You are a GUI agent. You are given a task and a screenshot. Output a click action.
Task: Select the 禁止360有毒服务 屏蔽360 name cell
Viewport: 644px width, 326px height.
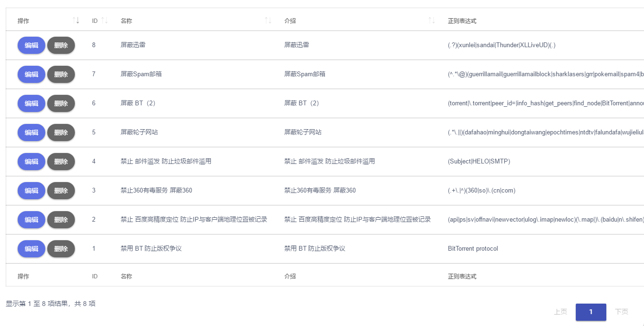coord(156,190)
